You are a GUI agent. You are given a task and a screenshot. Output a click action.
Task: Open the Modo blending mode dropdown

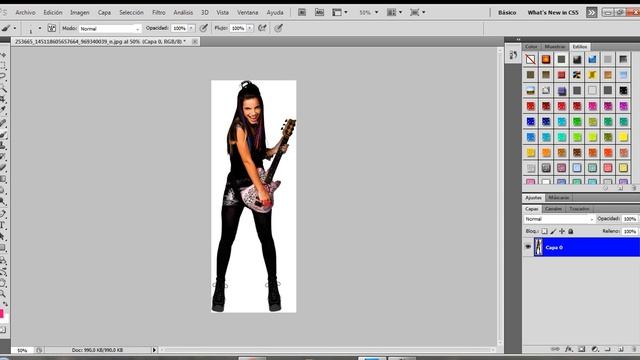point(110,29)
